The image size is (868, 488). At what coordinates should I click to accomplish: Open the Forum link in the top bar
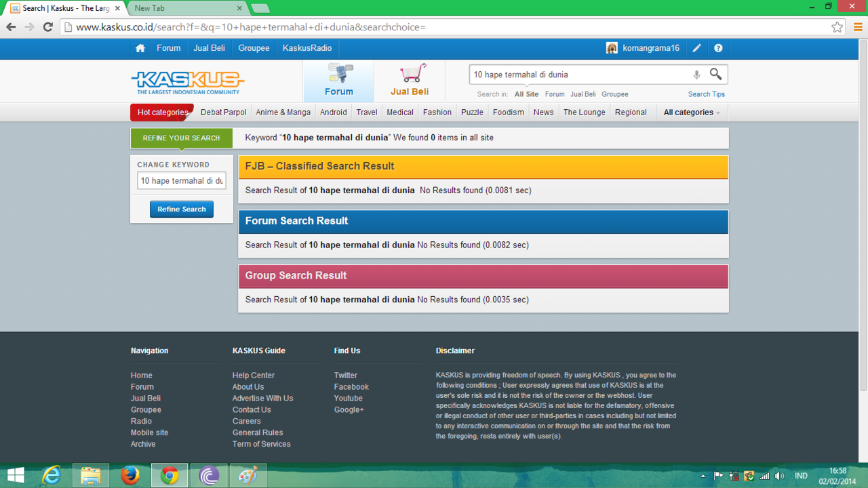pyautogui.click(x=168, y=48)
